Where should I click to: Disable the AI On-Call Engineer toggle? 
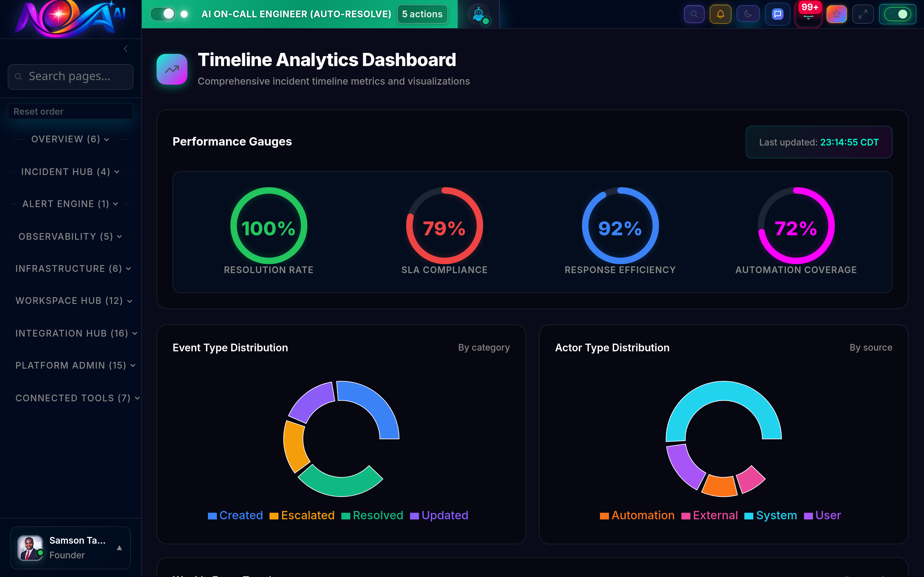click(163, 14)
